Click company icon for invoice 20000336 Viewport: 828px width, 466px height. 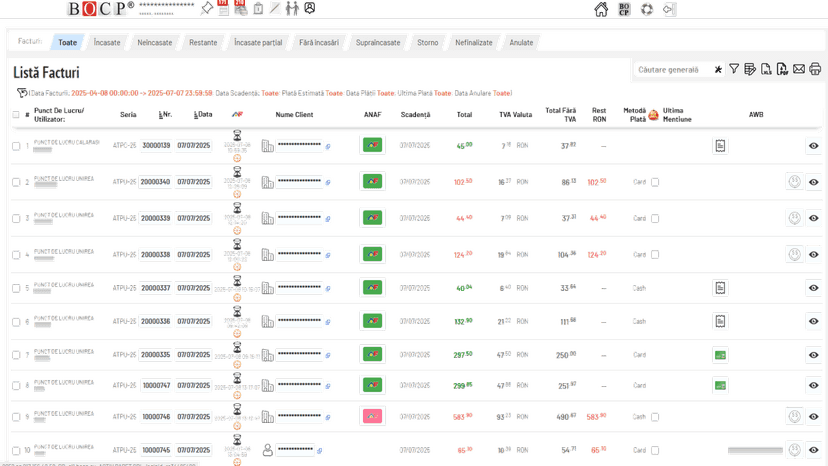268,321
